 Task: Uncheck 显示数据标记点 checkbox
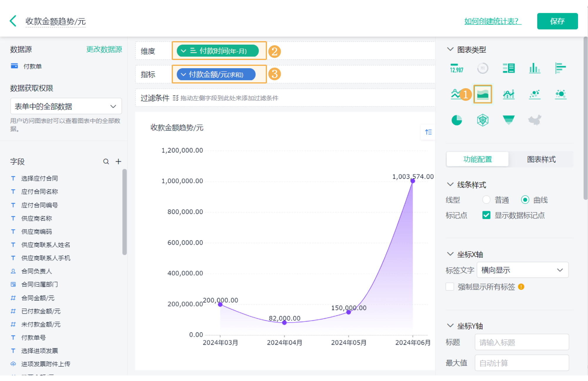[486, 215]
